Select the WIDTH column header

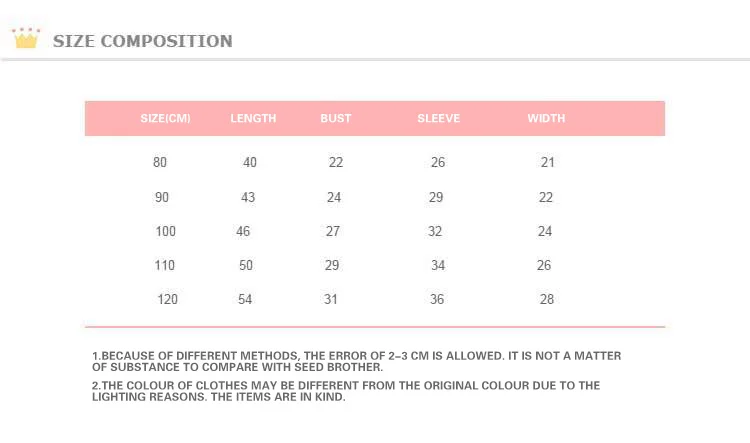tap(546, 118)
